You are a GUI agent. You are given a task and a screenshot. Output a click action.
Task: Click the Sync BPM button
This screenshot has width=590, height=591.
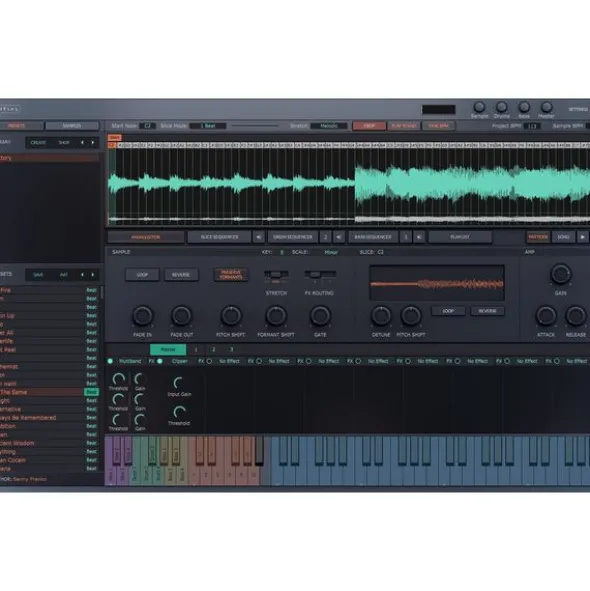438,126
